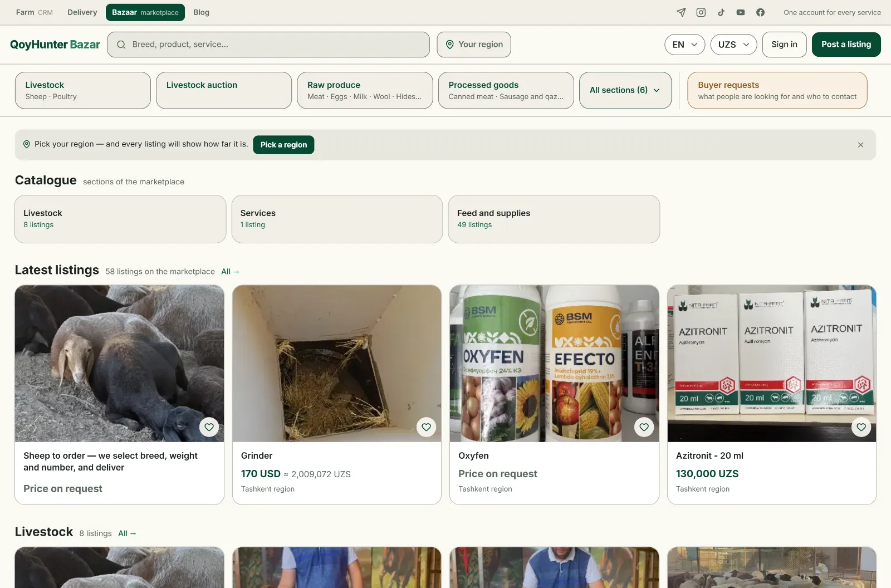Open the Buyer requests section
This screenshot has width=891, height=588.
pos(777,90)
